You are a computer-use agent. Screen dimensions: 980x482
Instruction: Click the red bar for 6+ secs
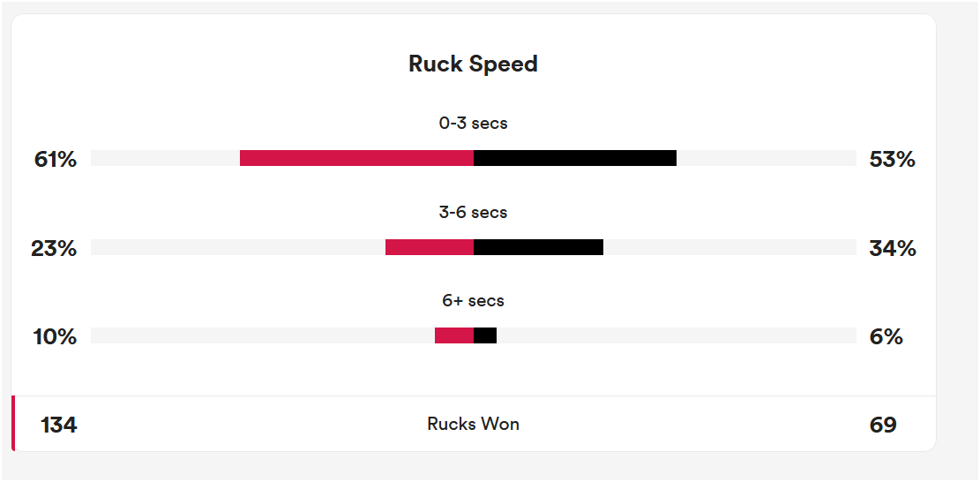[x=454, y=335]
